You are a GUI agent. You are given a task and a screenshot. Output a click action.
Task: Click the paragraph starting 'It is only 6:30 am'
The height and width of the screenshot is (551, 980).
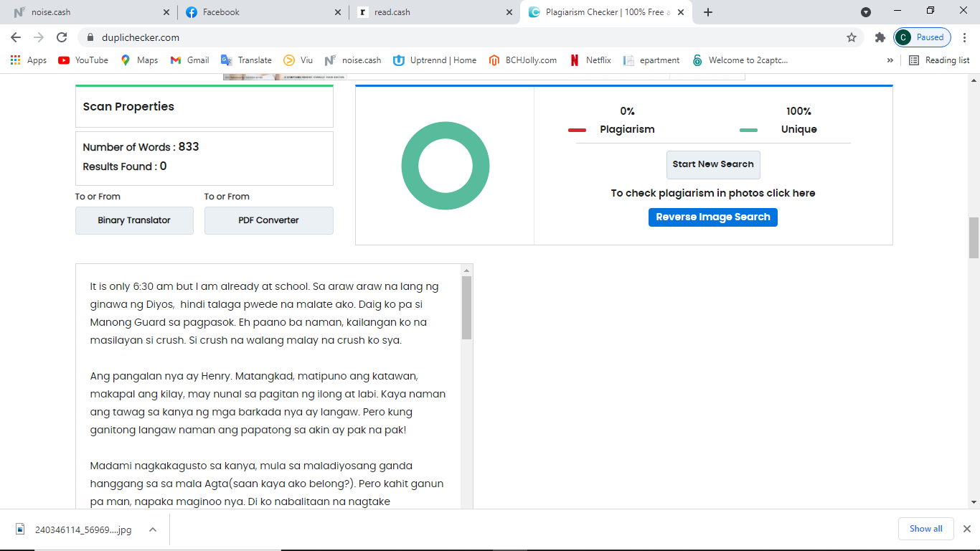pos(264,314)
